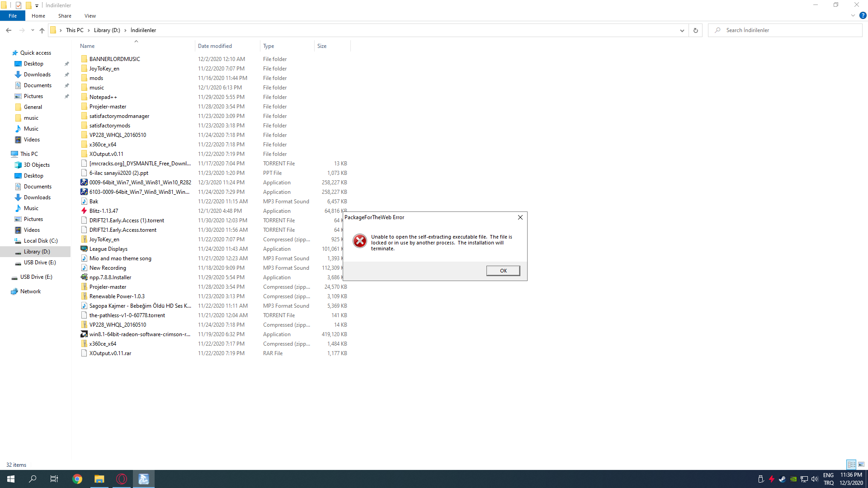Click the Blitz-1.13.47 application icon
This screenshot has width=868, height=488.
(x=84, y=211)
